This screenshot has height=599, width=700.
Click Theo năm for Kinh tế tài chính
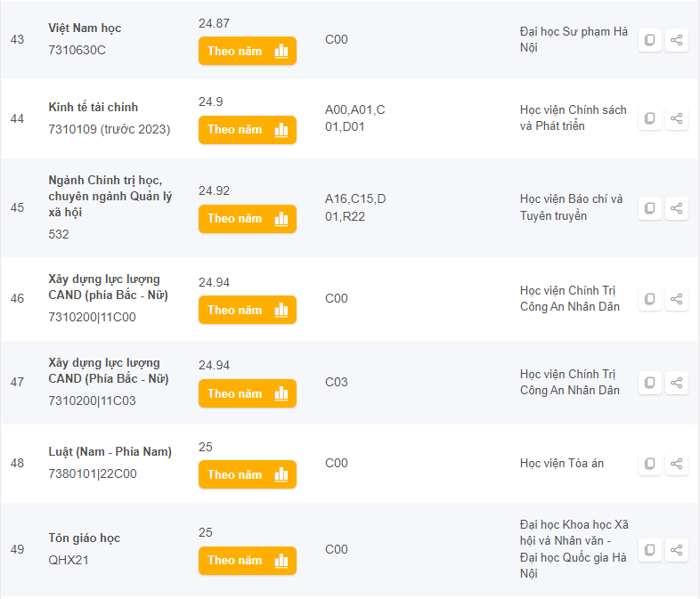[x=247, y=129]
